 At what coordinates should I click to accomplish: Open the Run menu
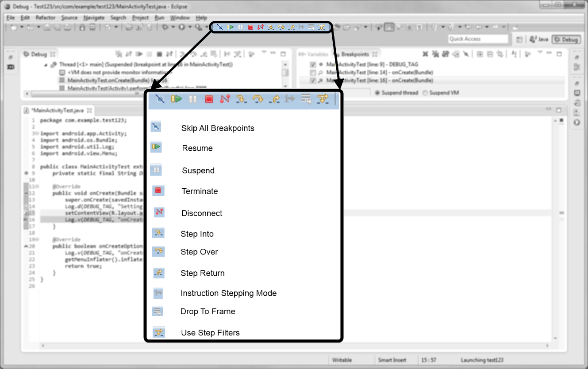(159, 18)
